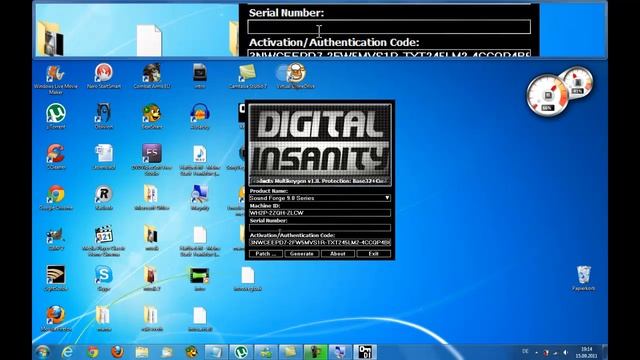Launch Google Chrome from the taskbar
Image resolution: width=640 pixels, height=360 pixels.
pyautogui.click(x=93, y=352)
